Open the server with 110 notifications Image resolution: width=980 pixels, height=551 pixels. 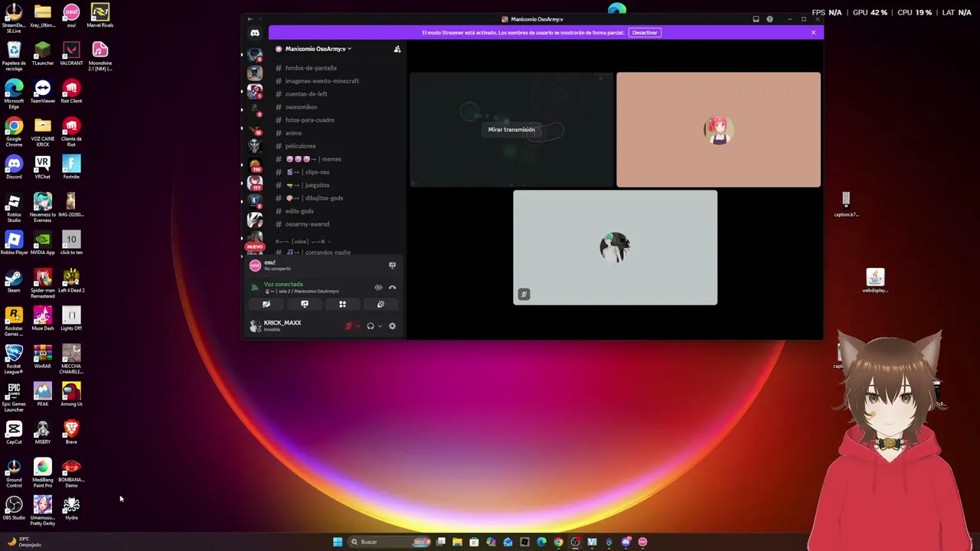click(x=255, y=165)
